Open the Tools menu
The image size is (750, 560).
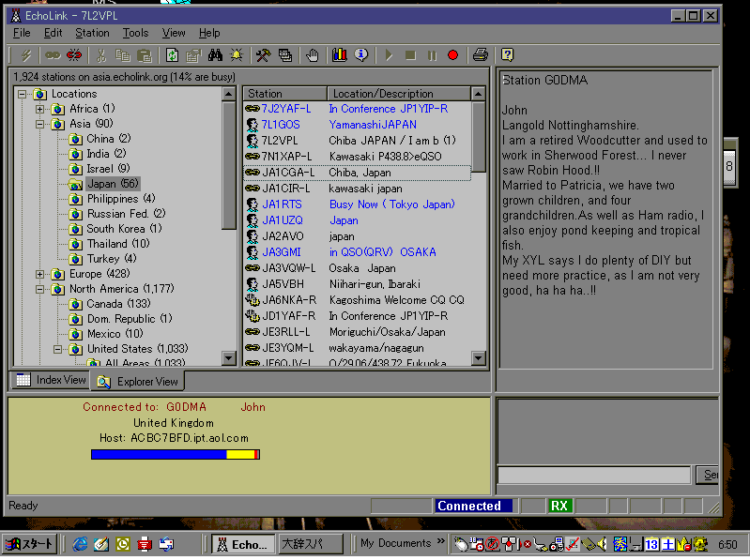click(x=135, y=33)
